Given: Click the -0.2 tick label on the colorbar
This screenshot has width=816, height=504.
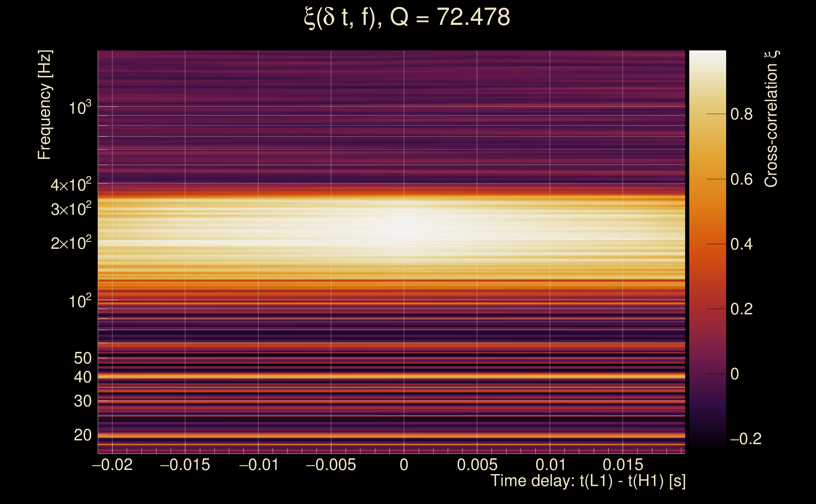Looking at the screenshot, I should (x=745, y=439).
